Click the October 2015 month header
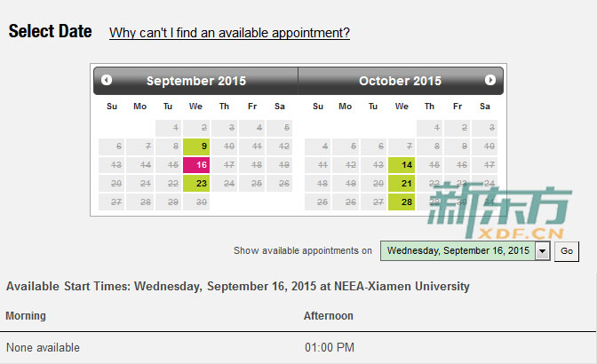597x364 pixels. (400, 81)
